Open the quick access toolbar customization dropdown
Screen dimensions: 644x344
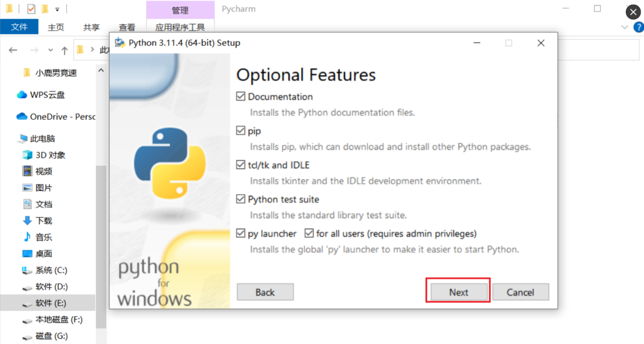pyautogui.click(x=57, y=9)
